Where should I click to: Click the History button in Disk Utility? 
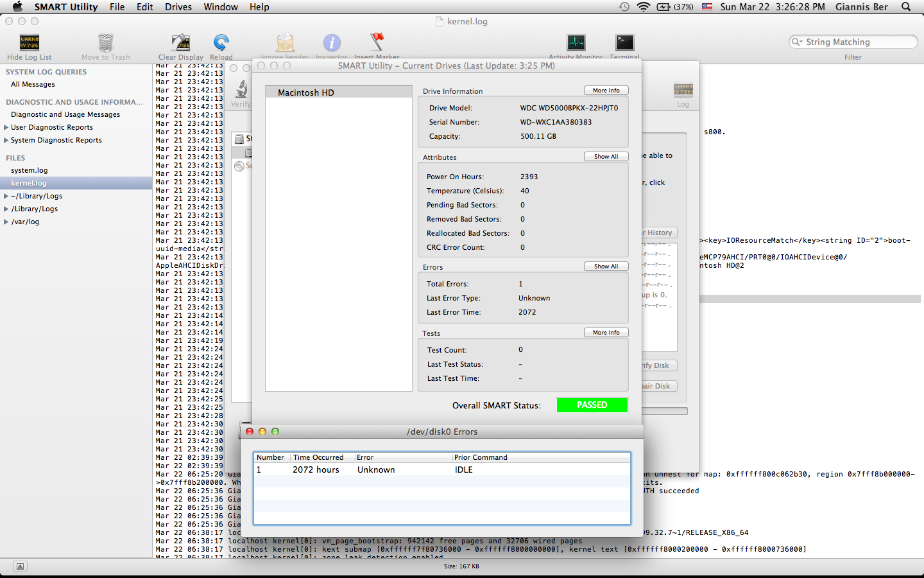(x=659, y=232)
